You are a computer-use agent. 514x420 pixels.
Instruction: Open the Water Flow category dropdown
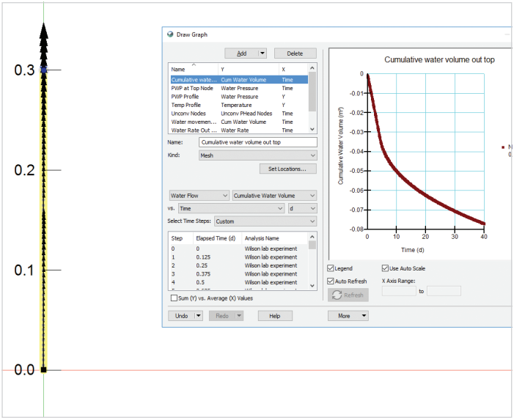point(199,196)
